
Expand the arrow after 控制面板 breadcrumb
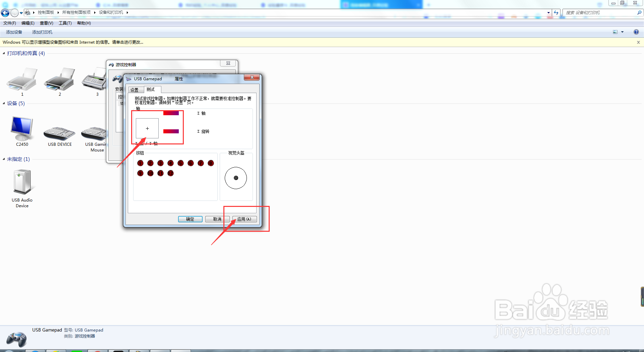(58, 12)
